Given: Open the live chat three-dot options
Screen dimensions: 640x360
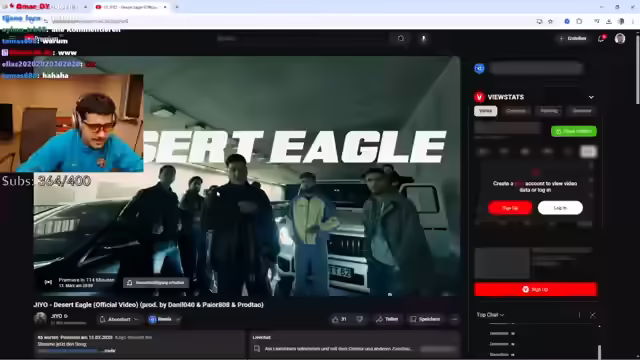Looking at the screenshot, I should click(x=579, y=315).
